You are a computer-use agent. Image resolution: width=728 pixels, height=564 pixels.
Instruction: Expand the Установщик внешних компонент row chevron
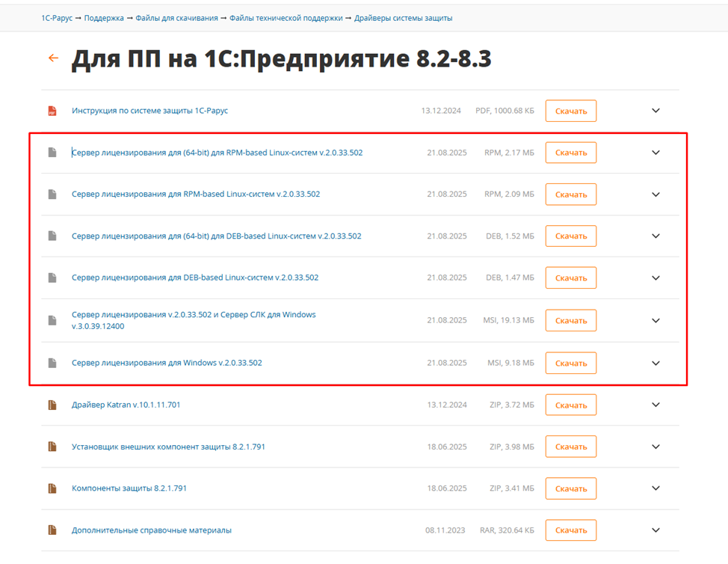pyautogui.click(x=655, y=447)
